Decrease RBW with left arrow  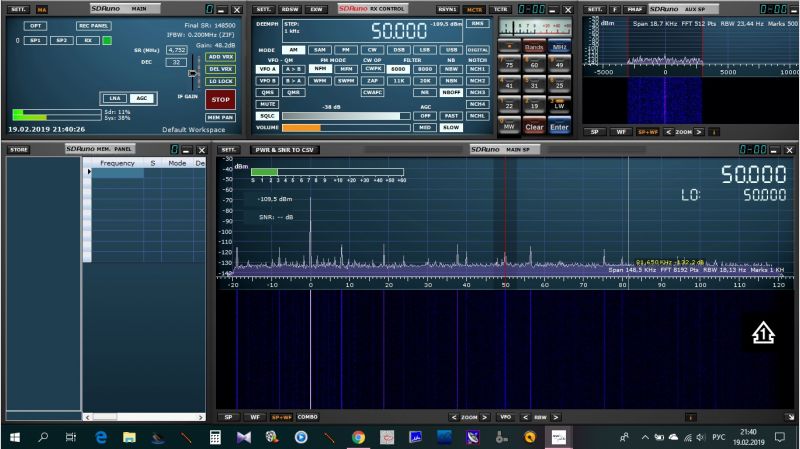tap(526, 417)
